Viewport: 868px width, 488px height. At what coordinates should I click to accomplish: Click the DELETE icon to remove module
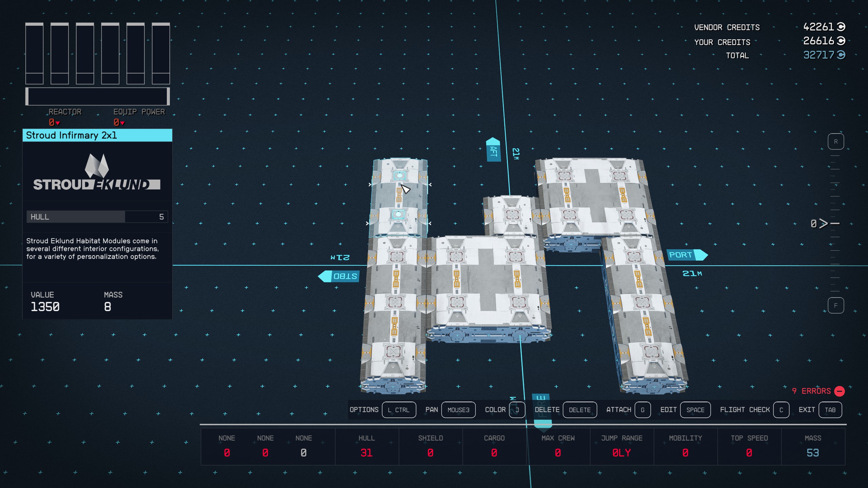click(578, 409)
